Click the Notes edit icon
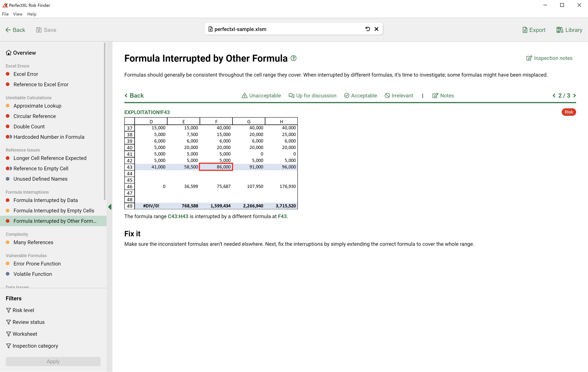Image resolution: width=588 pixels, height=372 pixels. click(435, 96)
